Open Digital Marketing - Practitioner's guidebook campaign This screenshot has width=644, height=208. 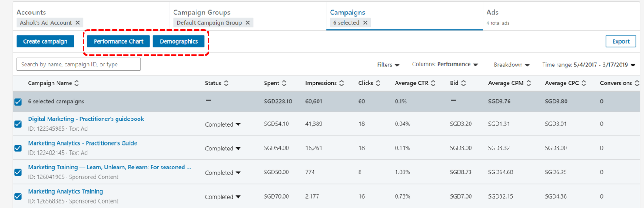click(x=86, y=119)
